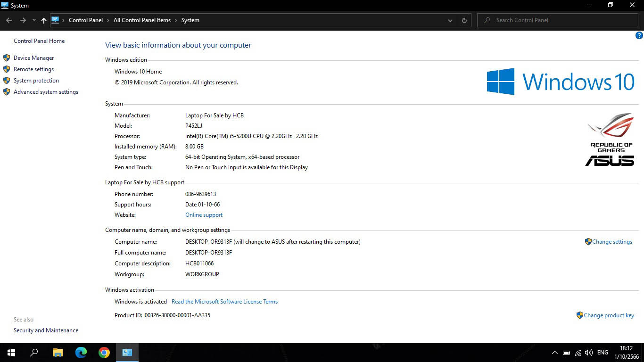This screenshot has height=362, width=644.
Task: Launch Google Chrome from the taskbar
Action: pyautogui.click(x=104, y=353)
